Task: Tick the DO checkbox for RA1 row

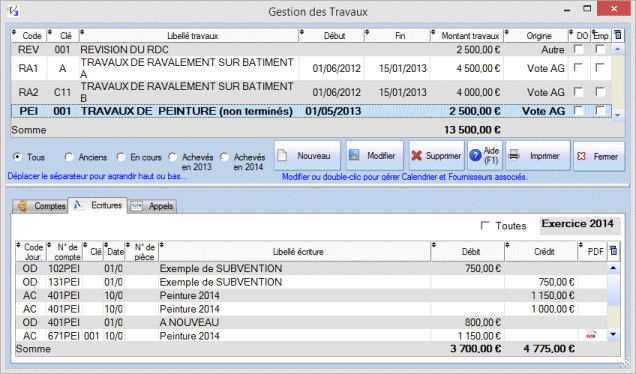Action: [578, 68]
